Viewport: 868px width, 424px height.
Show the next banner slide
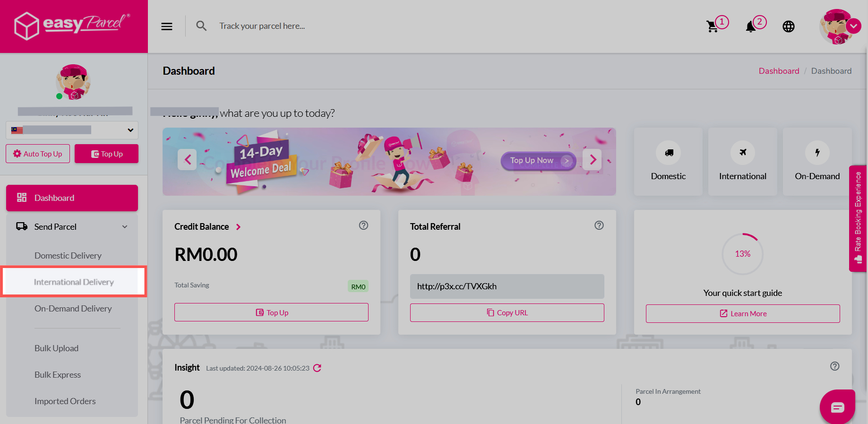tap(592, 160)
